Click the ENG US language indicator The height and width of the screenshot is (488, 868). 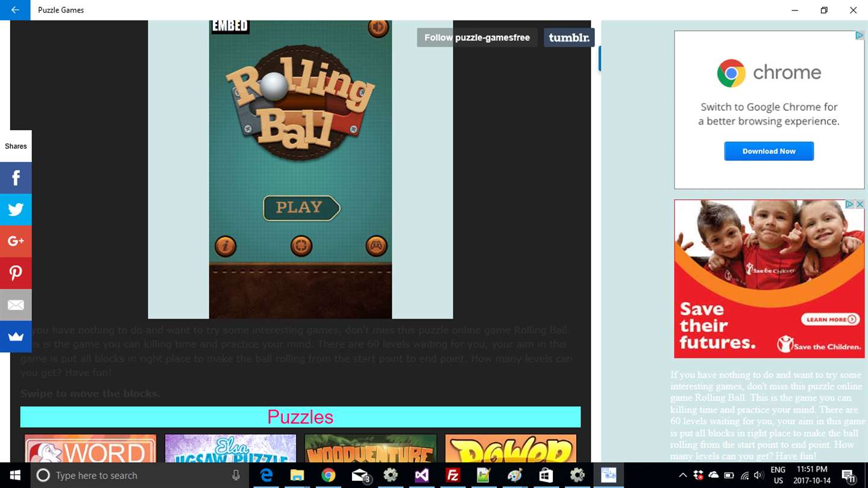(x=778, y=475)
